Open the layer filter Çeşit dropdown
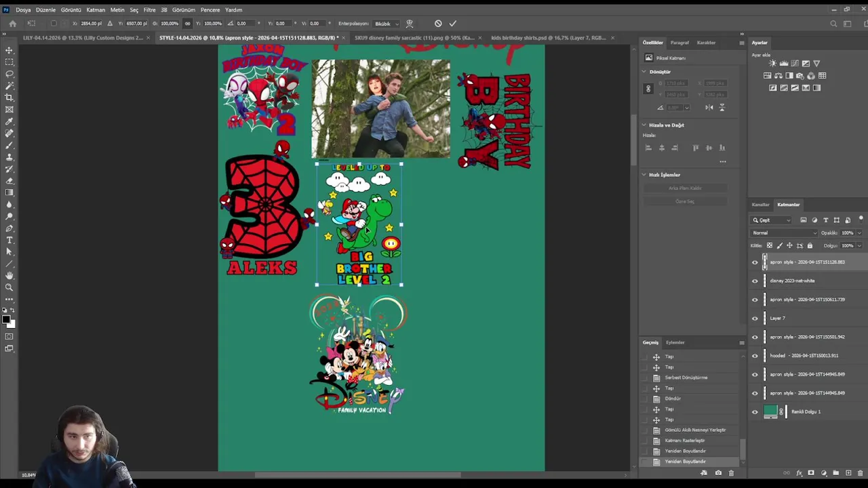This screenshot has height=488, width=868. (x=772, y=220)
